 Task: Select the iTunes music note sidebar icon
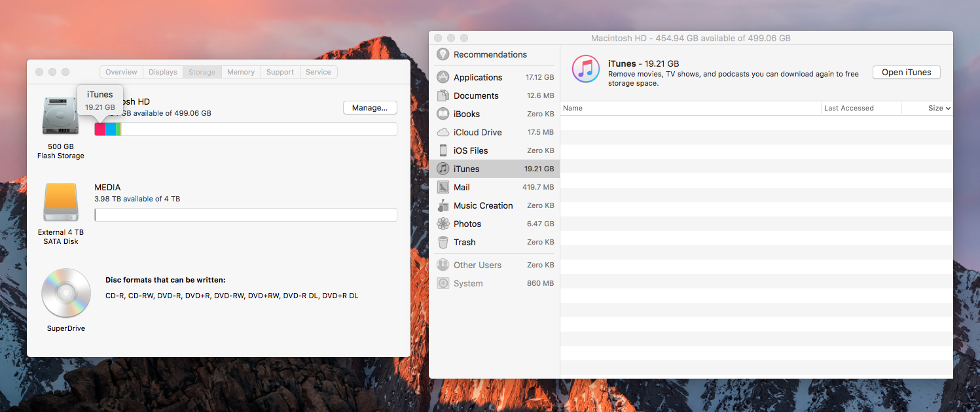point(443,169)
